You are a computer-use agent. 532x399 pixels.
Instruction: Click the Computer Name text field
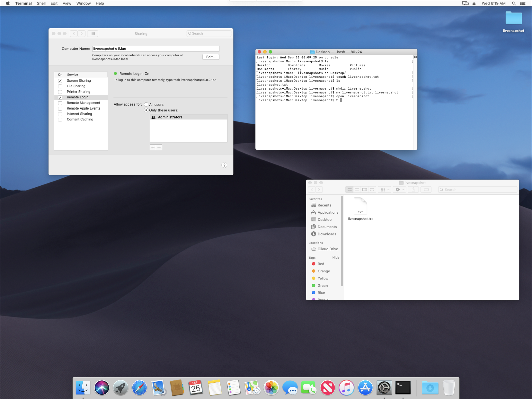click(x=155, y=49)
